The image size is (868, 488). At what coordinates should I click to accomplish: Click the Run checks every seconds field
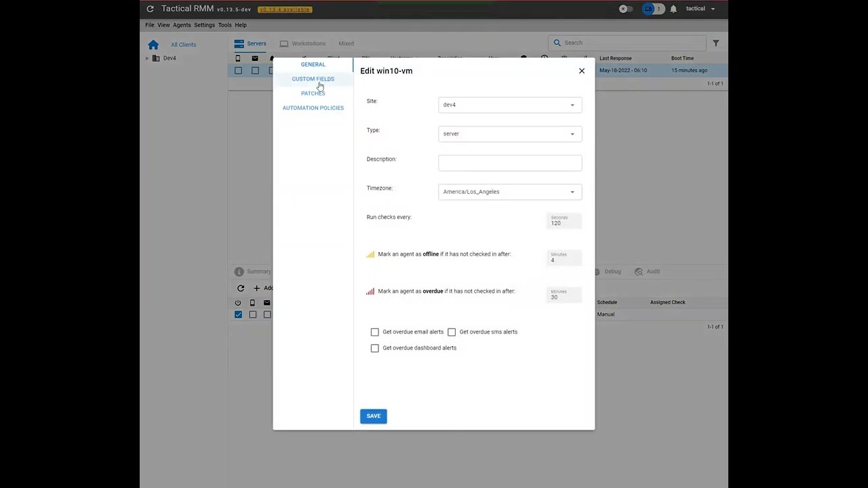tap(564, 221)
